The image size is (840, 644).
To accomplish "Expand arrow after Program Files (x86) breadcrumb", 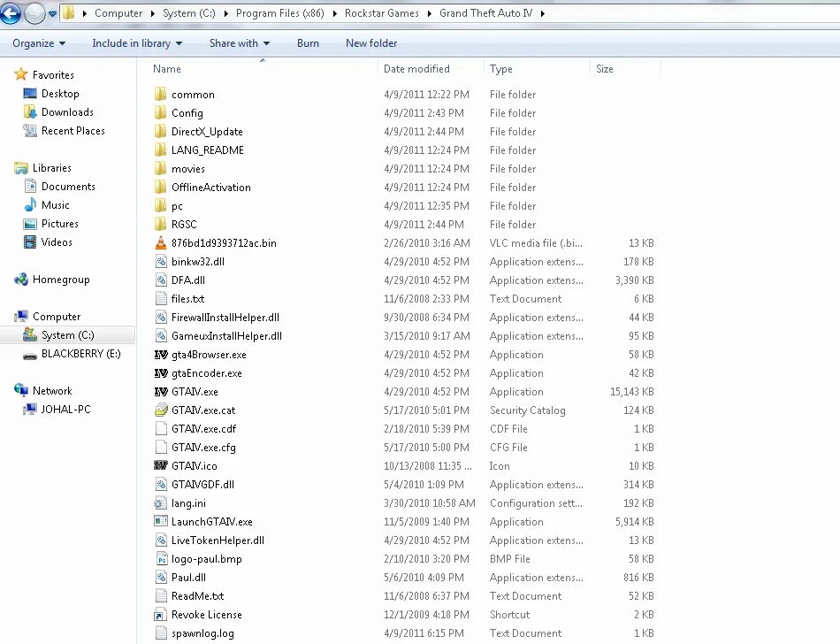I will click(335, 13).
